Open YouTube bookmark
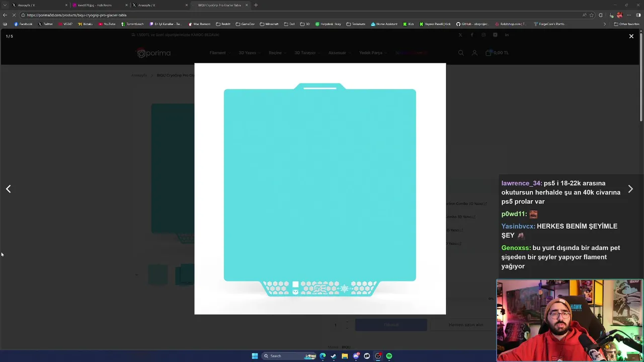 pyautogui.click(x=107, y=24)
